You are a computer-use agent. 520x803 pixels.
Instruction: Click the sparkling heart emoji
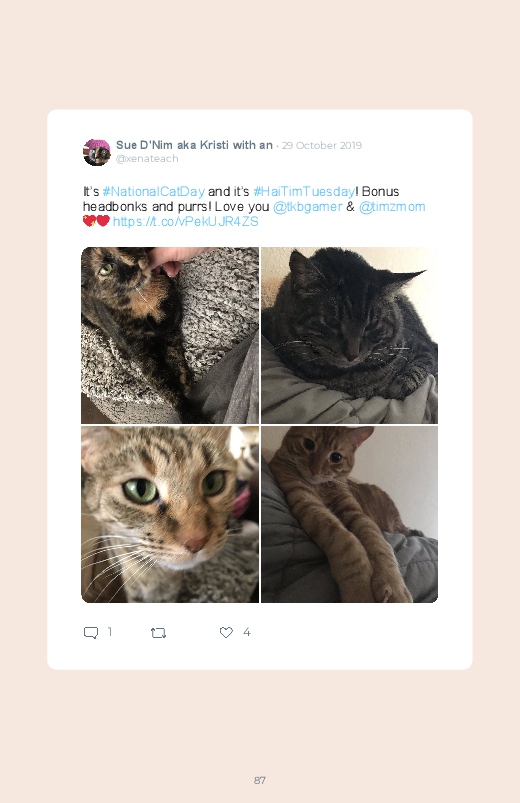click(89, 221)
